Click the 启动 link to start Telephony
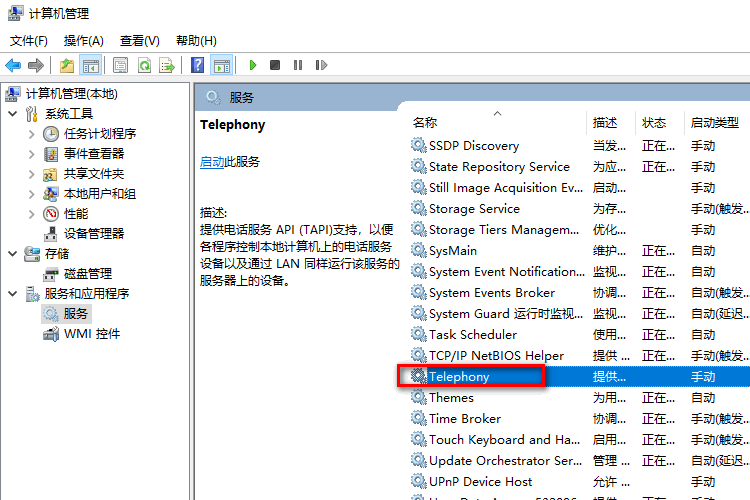This screenshot has width=750, height=500. tap(212, 162)
